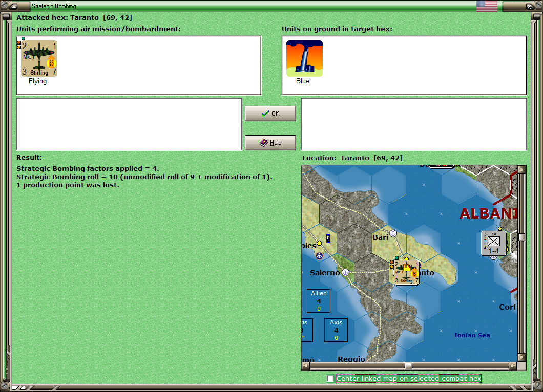Click the map scrollbar up arrow
The height and width of the screenshot is (392, 543).
[x=521, y=168]
